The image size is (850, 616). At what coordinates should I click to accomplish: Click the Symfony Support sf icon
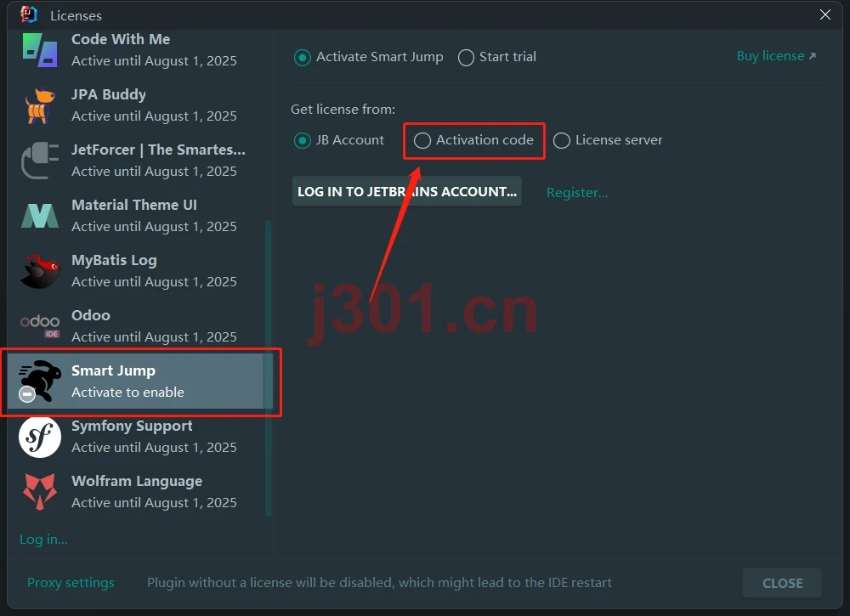(x=40, y=437)
